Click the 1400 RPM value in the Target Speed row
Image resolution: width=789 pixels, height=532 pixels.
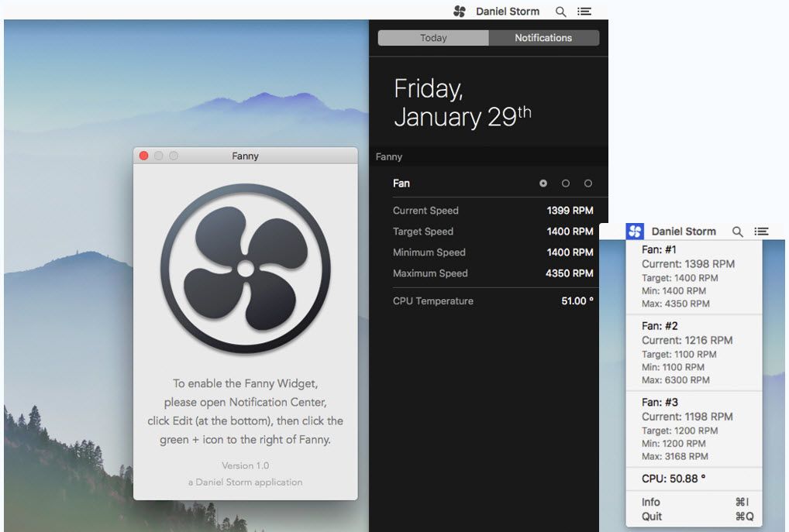[570, 232]
